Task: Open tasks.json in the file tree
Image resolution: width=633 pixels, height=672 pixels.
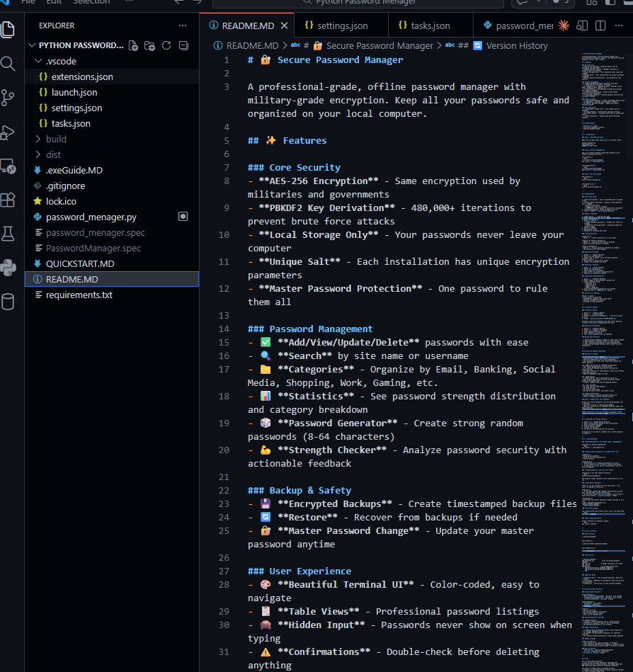Action: pos(112,123)
